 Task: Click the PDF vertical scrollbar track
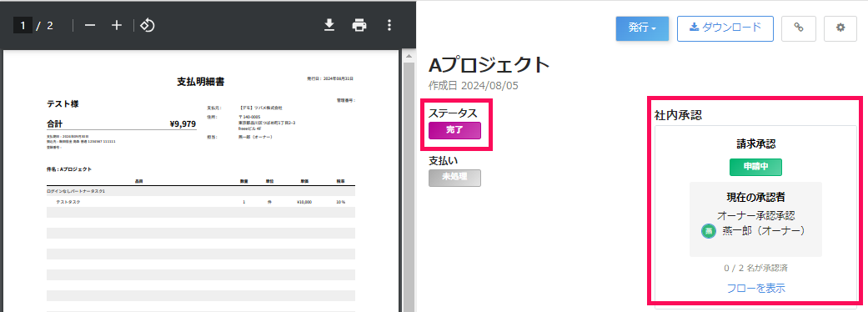click(409, 187)
